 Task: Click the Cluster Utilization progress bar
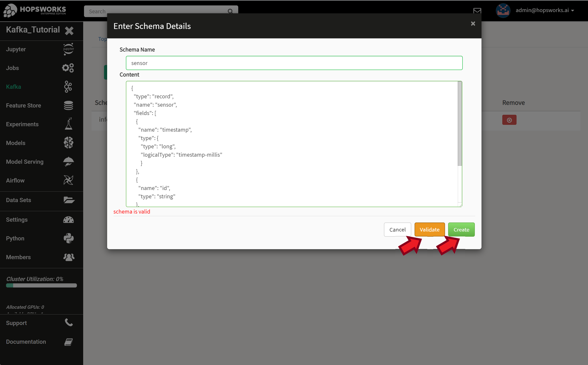click(x=41, y=286)
